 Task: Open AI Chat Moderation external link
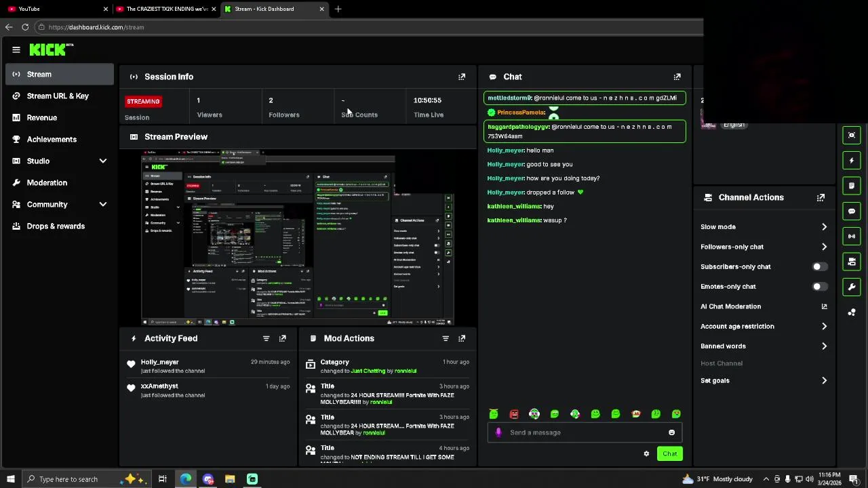824,306
